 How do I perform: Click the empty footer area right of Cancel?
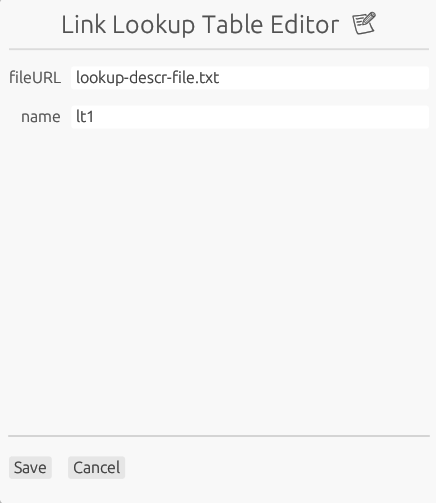coord(277,467)
